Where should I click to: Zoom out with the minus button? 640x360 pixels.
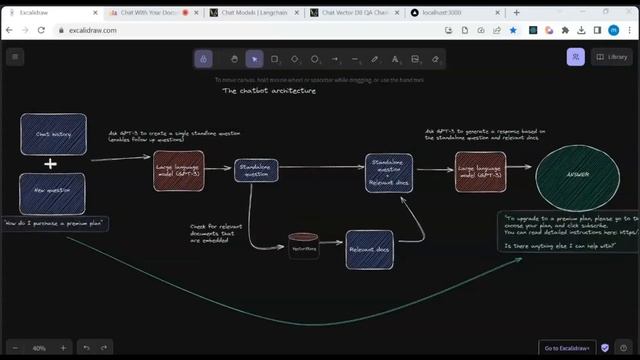coord(16,348)
